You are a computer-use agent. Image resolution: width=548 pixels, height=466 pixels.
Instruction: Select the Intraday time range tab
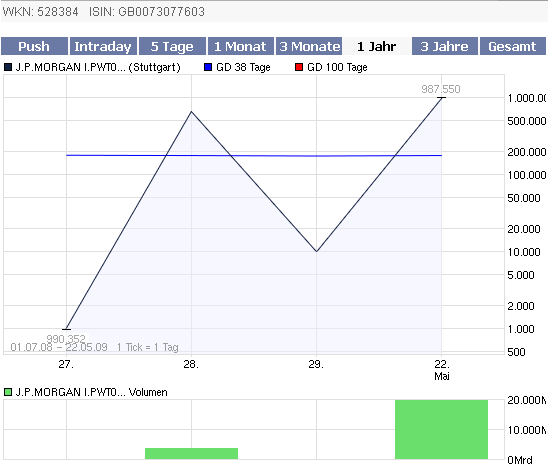(x=103, y=46)
